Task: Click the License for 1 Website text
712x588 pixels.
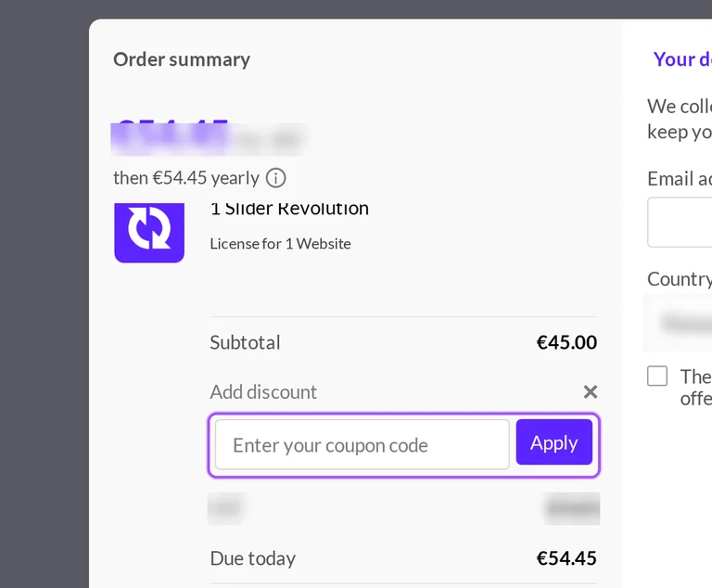Action: click(x=280, y=244)
